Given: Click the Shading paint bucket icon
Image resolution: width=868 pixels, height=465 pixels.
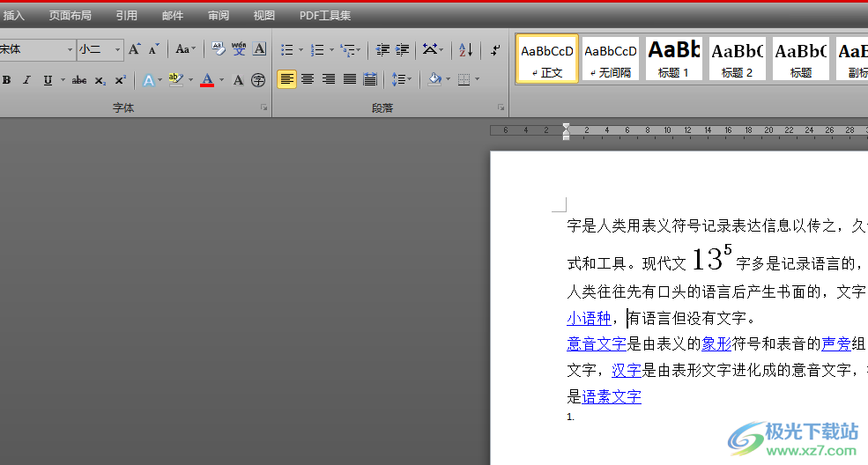Looking at the screenshot, I should pyautogui.click(x=434, y=79).
